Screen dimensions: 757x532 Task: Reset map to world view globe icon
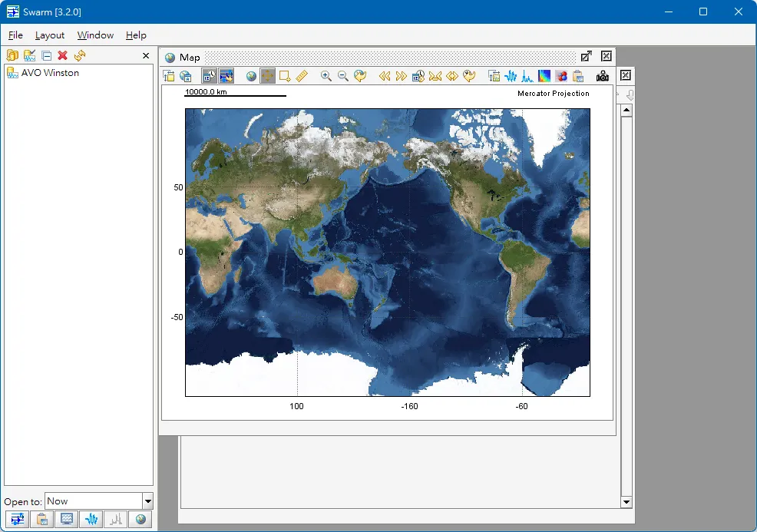251,76
